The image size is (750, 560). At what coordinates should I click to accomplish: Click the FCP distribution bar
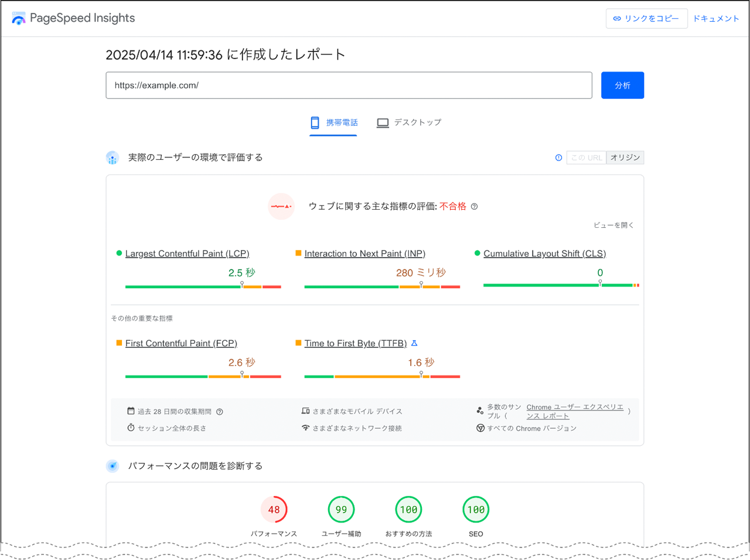pyautogui.click(x=203, y=377)
